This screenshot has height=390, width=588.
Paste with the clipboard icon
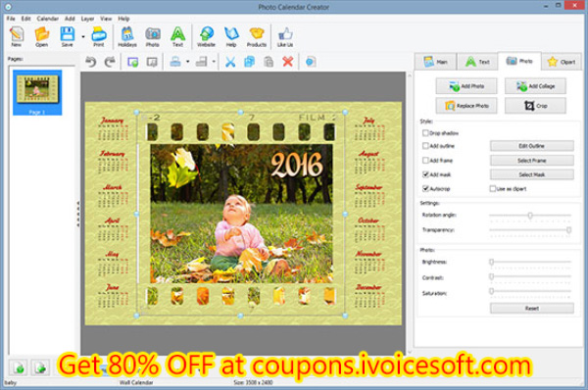coord(269,62)
